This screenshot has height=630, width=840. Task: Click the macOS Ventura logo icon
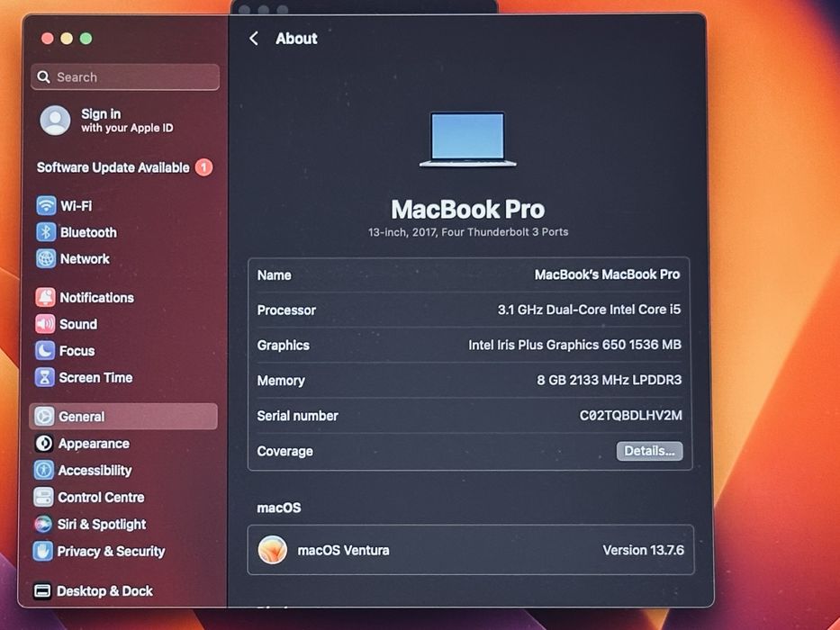tap(273, 550)
